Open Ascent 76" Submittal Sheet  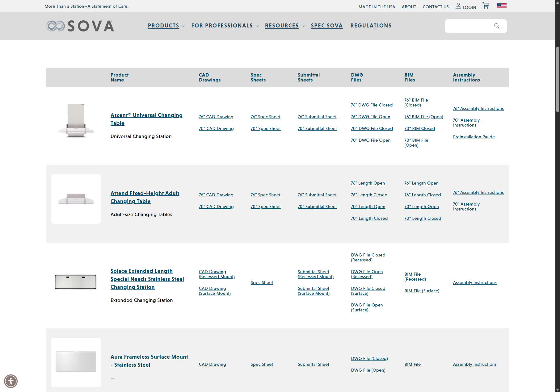click(x=317, y=117)
